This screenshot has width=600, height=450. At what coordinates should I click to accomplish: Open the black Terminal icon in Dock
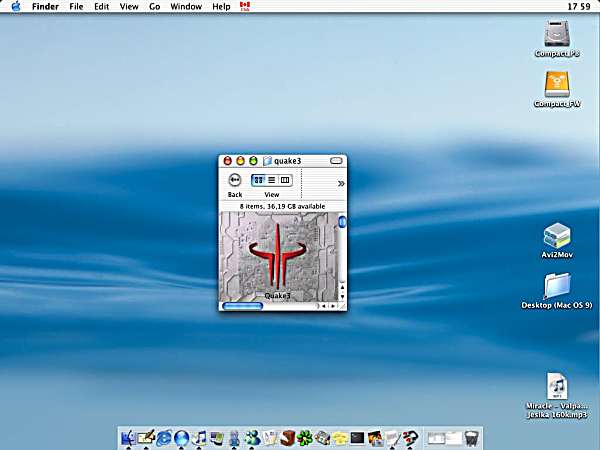pos(357,438)
